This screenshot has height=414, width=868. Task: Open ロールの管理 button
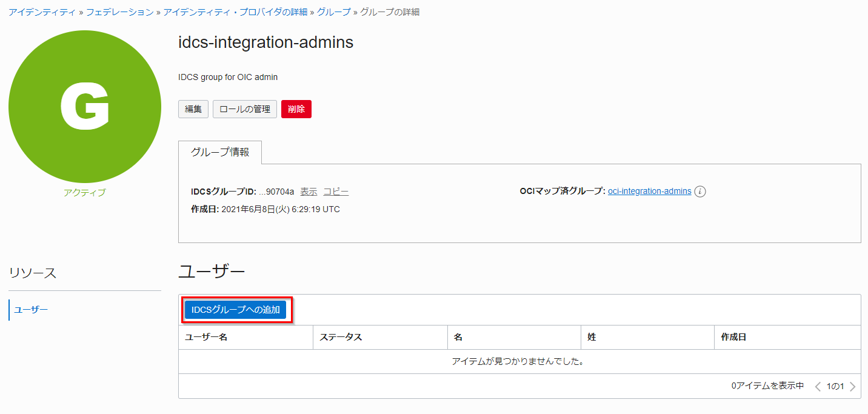245,109
